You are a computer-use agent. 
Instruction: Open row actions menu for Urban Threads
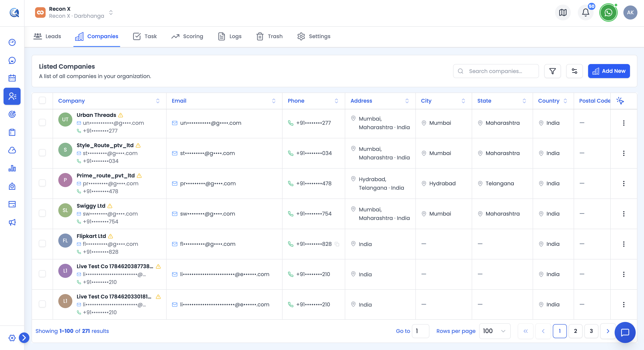(623, 123)
